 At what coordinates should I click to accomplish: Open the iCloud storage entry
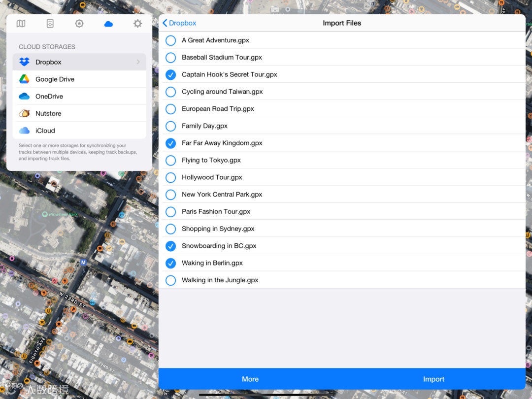coord(79,130)
